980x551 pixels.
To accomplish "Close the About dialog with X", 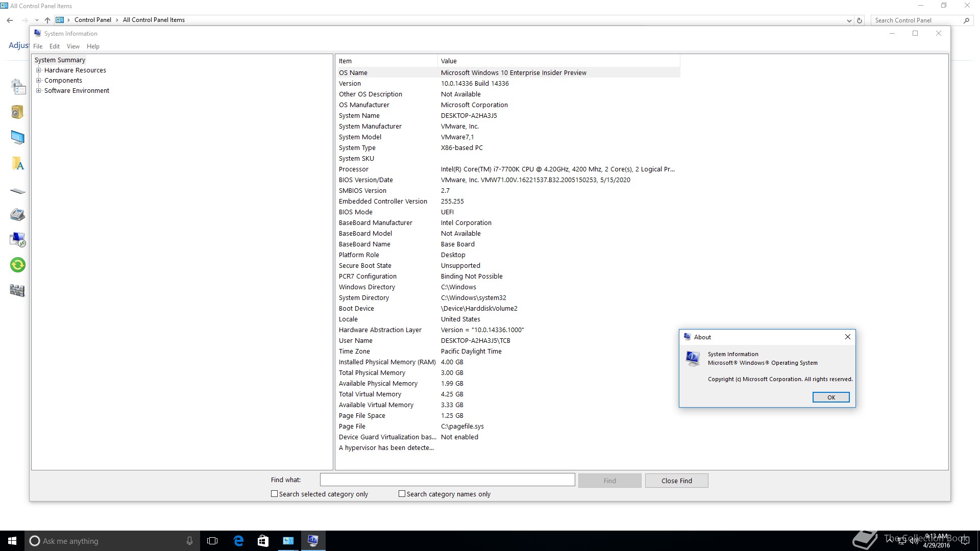I will [x=848, y=337].
